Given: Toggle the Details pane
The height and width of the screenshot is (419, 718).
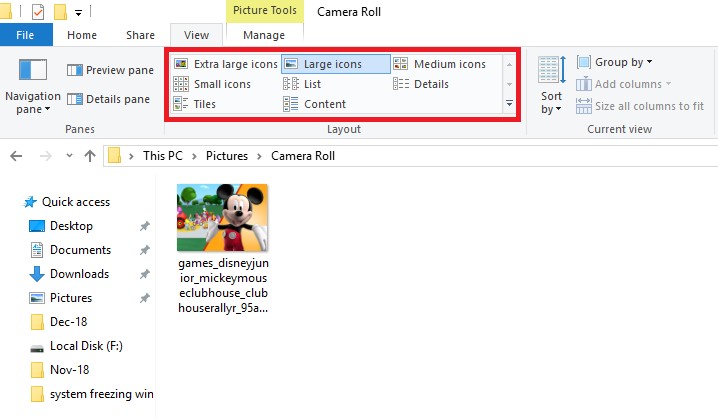Looking at the screenshot, I should point(111,99).
